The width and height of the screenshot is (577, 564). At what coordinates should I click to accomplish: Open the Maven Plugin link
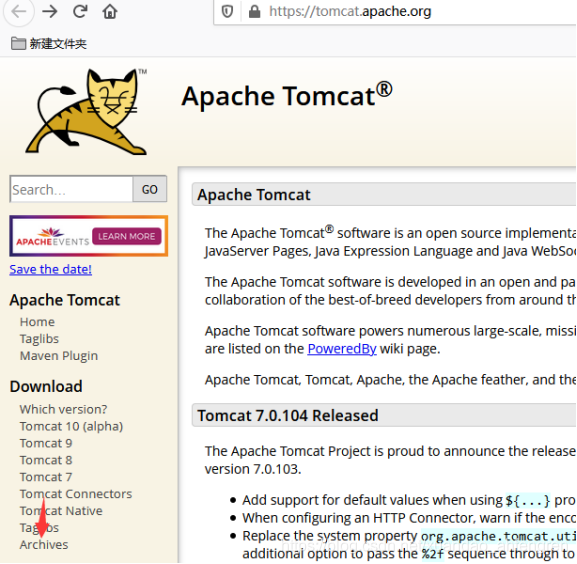[x=59, y=356]
